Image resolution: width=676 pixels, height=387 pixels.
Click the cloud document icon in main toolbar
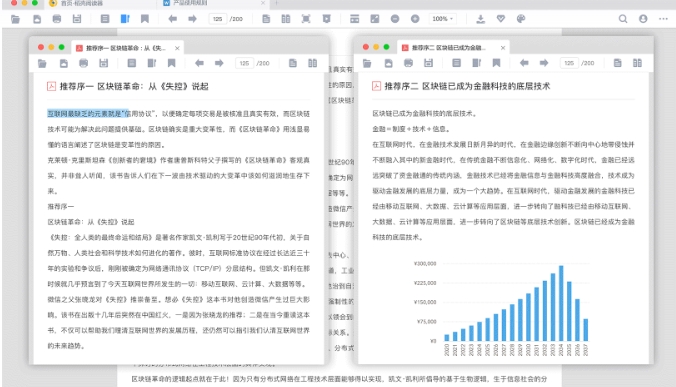37,19
